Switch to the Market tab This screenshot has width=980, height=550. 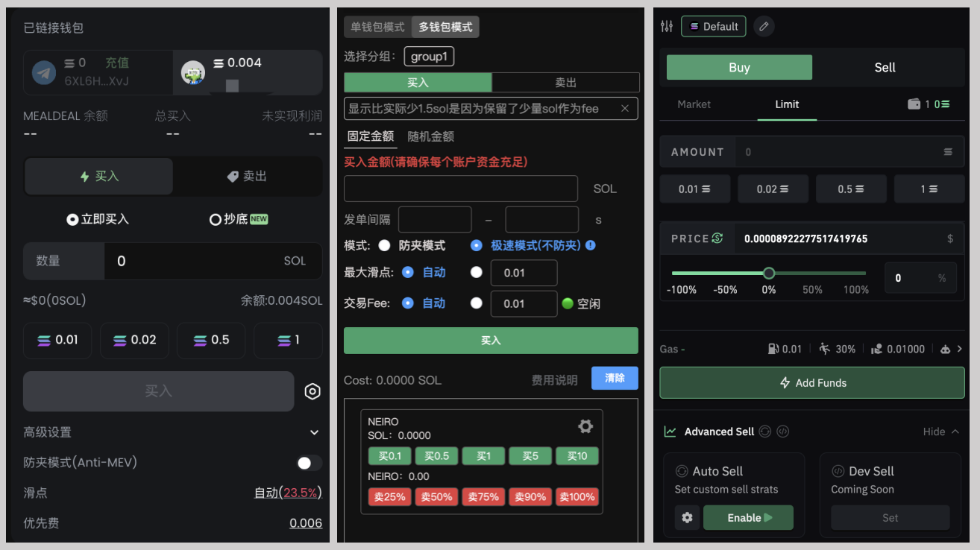click(694, 104)
